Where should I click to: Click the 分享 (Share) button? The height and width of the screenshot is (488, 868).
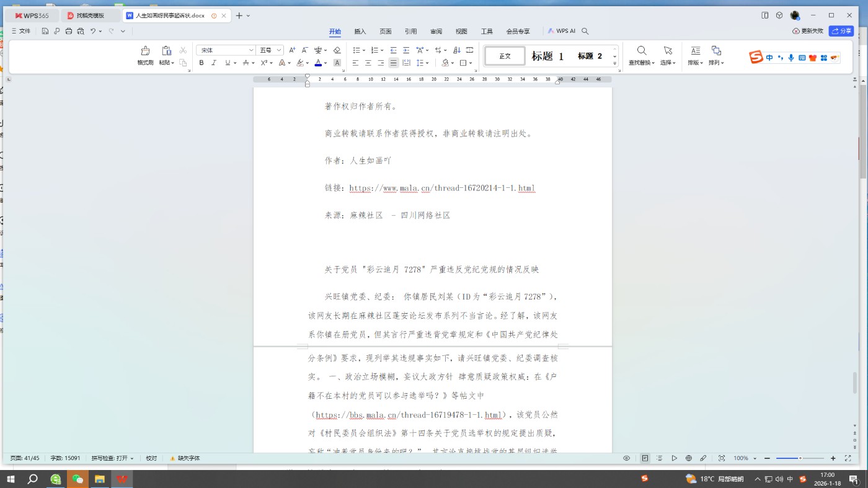(x=841, y=31)
